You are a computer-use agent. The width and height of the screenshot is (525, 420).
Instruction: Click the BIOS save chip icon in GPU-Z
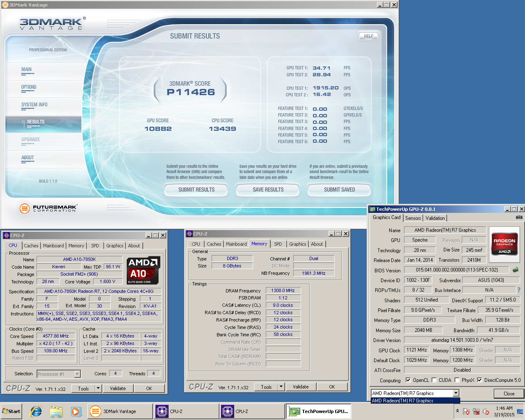[516, 270]
